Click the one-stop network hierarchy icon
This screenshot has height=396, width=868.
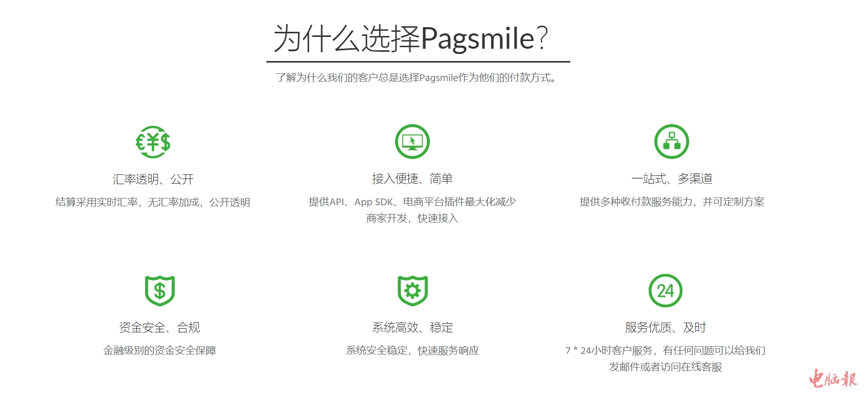point(671,142)
